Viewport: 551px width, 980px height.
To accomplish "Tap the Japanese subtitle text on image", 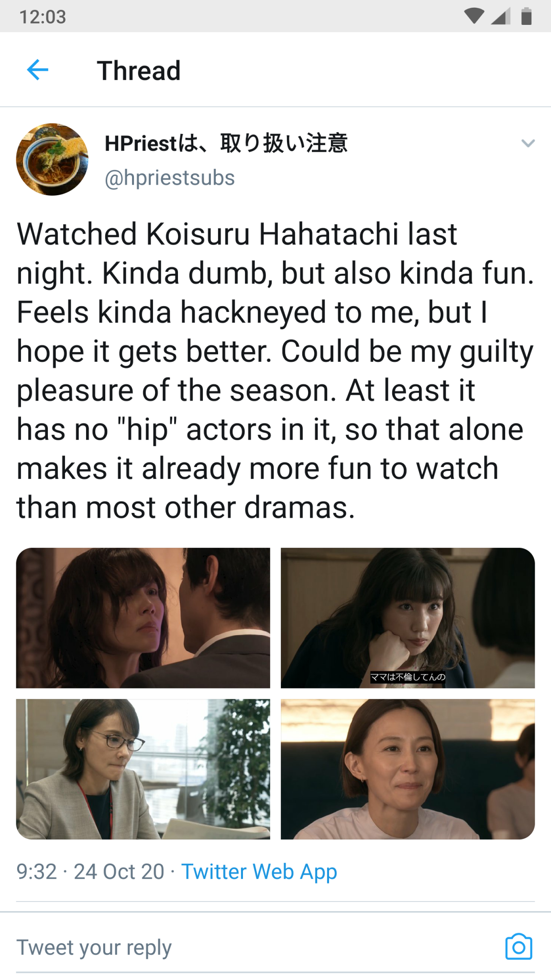I will tap(408, 677).
